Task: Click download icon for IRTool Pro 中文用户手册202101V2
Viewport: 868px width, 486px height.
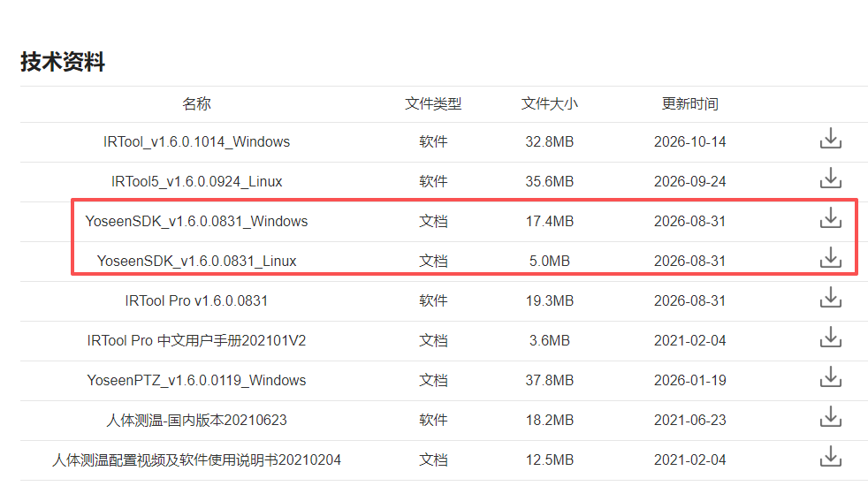Action: [830, 338]
